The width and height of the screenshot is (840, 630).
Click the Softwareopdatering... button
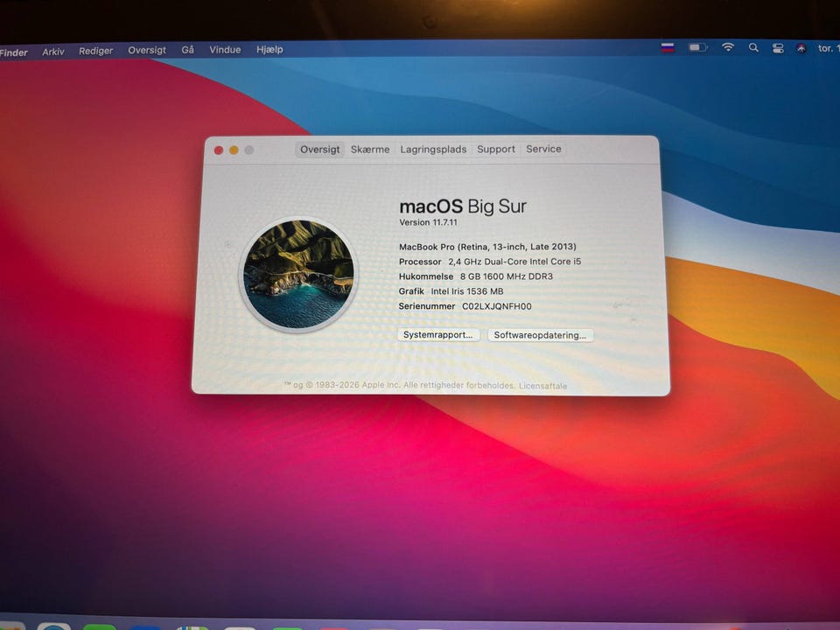540,335
